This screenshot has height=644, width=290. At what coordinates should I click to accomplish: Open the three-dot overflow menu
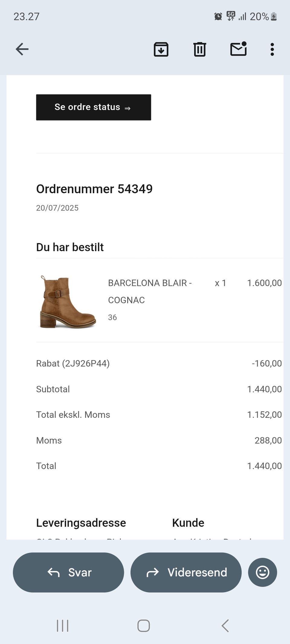click(x=272, y=49)
